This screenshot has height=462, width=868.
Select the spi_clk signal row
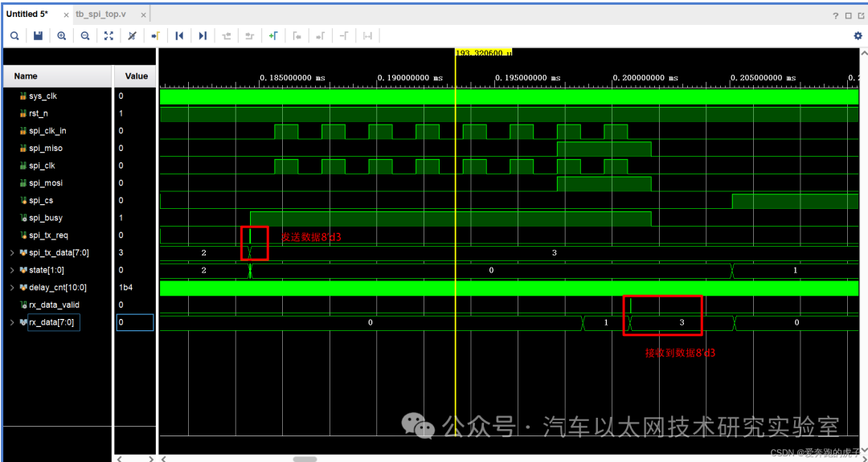click(40, 166)
